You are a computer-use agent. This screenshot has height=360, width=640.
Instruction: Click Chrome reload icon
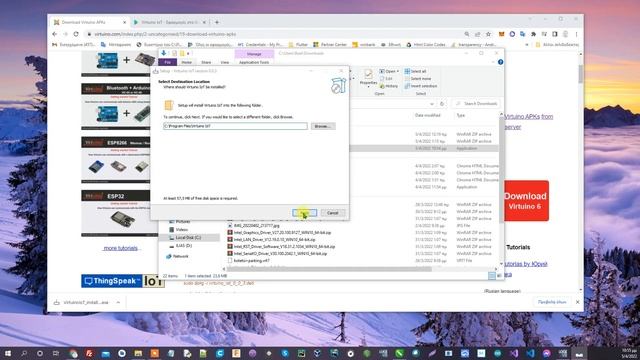click(76, 34)
